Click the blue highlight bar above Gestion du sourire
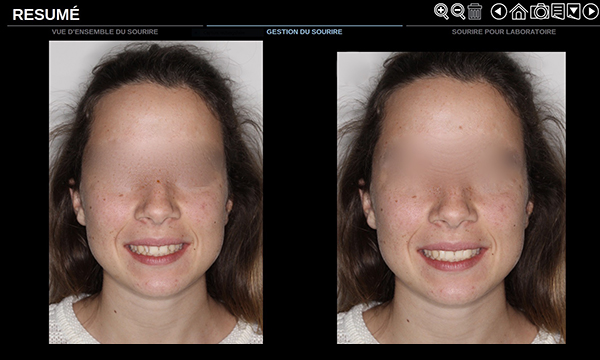 305,26
